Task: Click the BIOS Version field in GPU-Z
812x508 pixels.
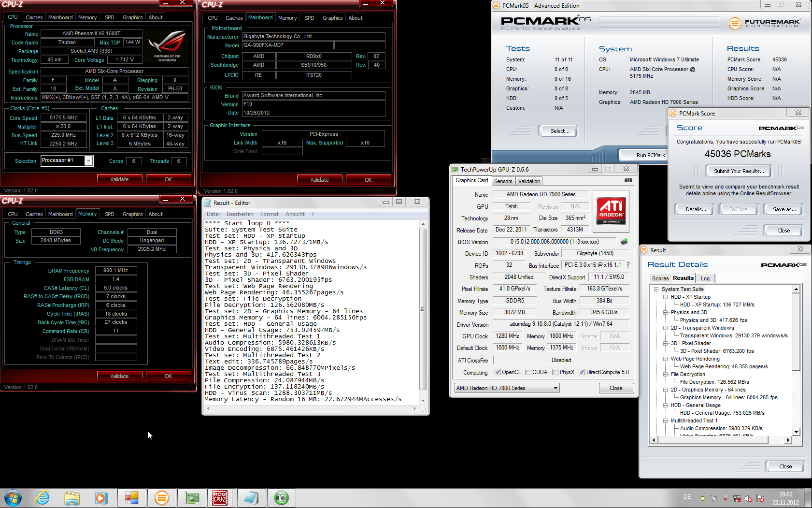Action: (x=554, y=242)
